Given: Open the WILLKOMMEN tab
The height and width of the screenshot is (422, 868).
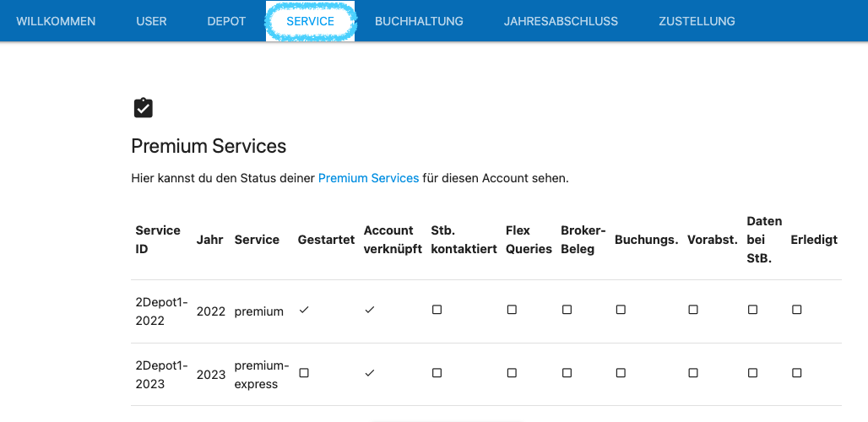Looking at the screenshot, I should click(x=56, y=21).
